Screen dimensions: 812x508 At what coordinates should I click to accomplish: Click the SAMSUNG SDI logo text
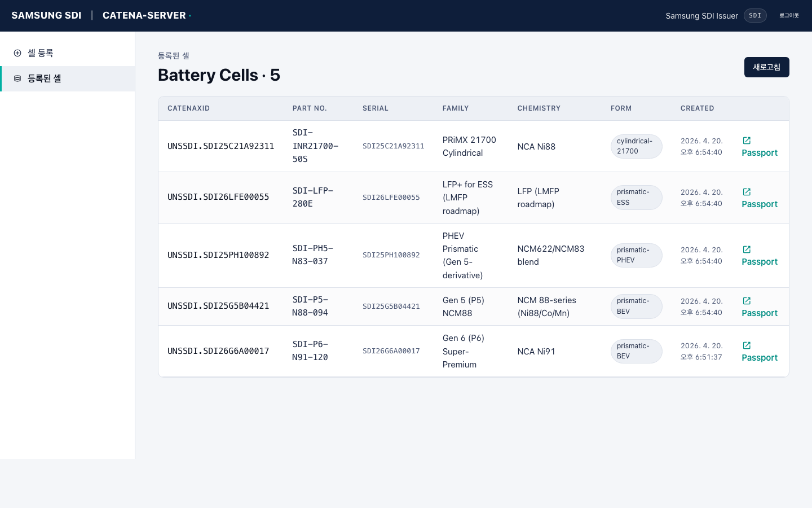pos(46,16)
